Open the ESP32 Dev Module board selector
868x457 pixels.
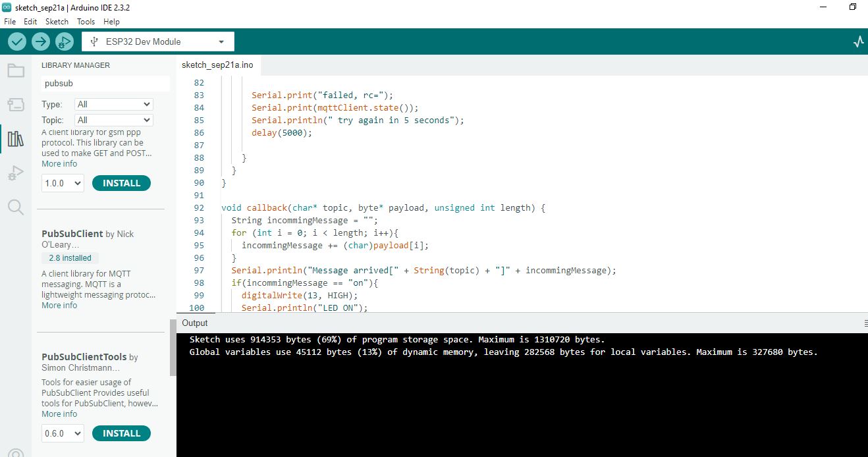[x=158, y=41]
